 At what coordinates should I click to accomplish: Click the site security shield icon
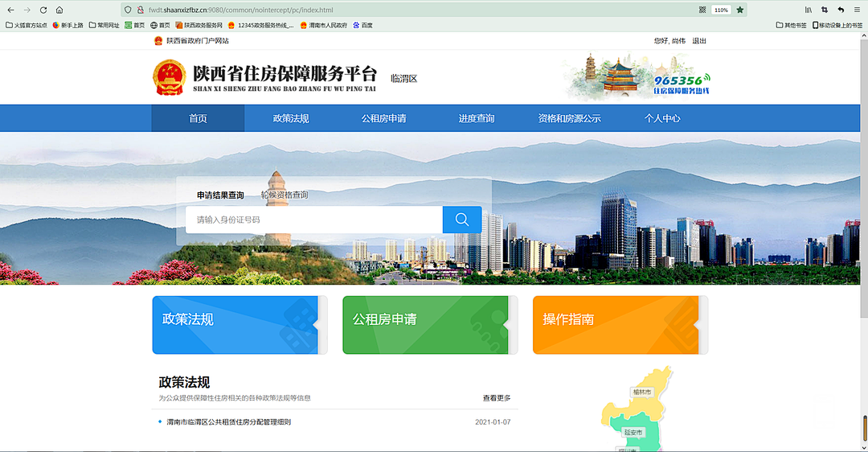point(128,10)
